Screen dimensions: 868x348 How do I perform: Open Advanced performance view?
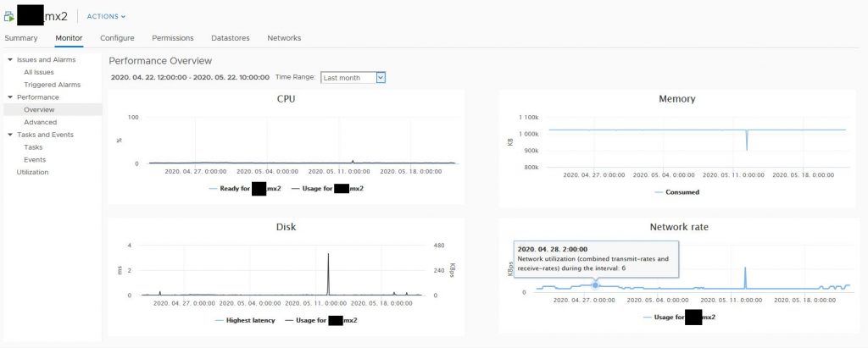pyautogui.click(x=40, y=122)
